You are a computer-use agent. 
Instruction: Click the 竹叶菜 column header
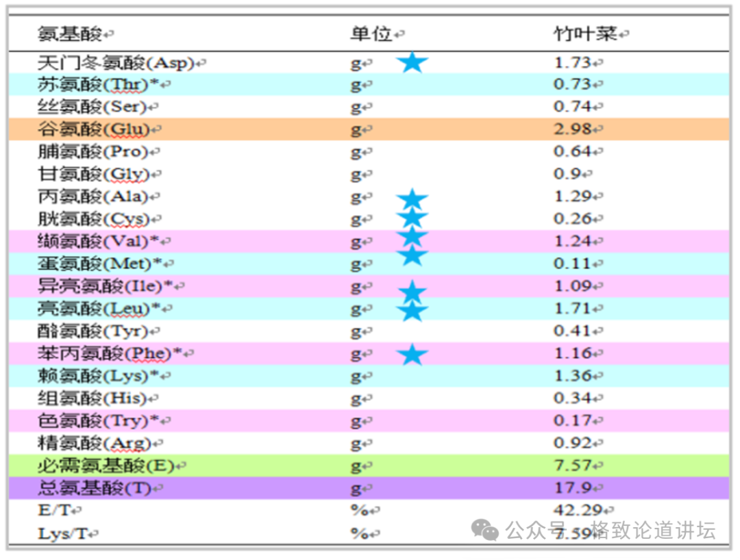585,34
